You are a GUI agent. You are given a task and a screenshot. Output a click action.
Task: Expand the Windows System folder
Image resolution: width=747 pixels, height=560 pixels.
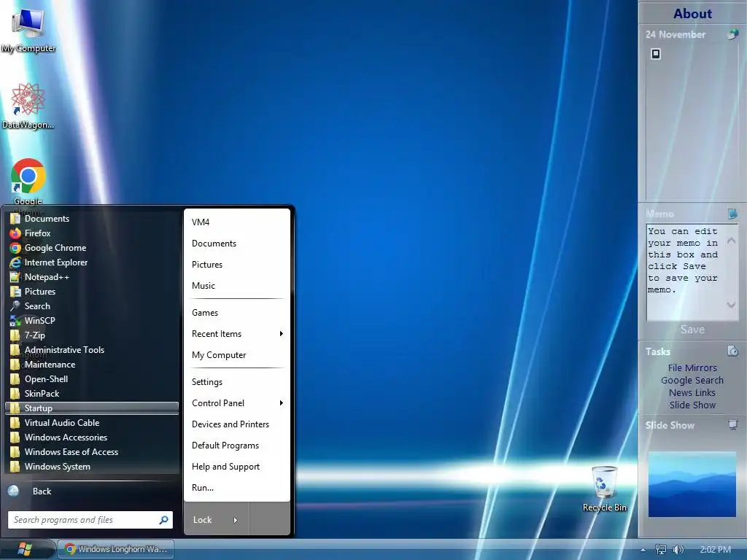tap(92, 467)
